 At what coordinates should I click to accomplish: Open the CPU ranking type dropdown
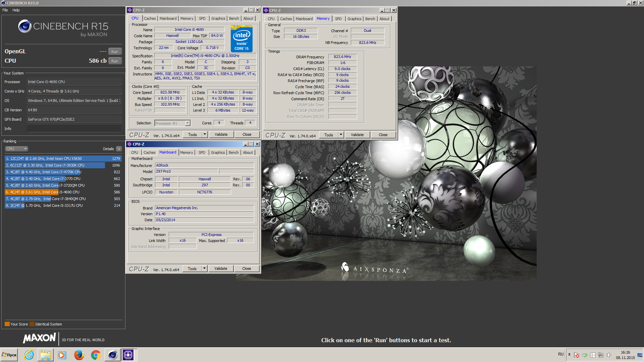(16, 149)
